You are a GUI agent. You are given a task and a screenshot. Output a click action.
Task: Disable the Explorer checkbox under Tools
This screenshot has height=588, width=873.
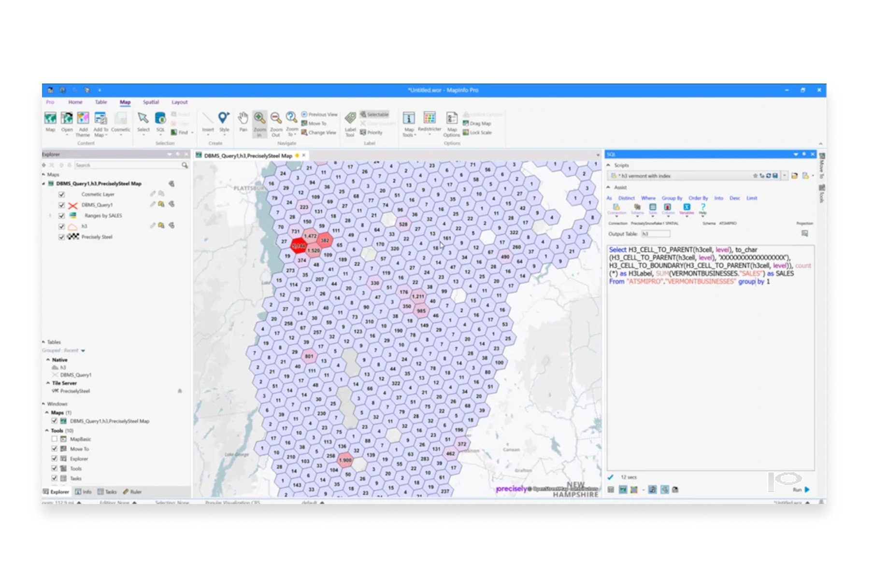pyautogui.click(x=54, y=459)
